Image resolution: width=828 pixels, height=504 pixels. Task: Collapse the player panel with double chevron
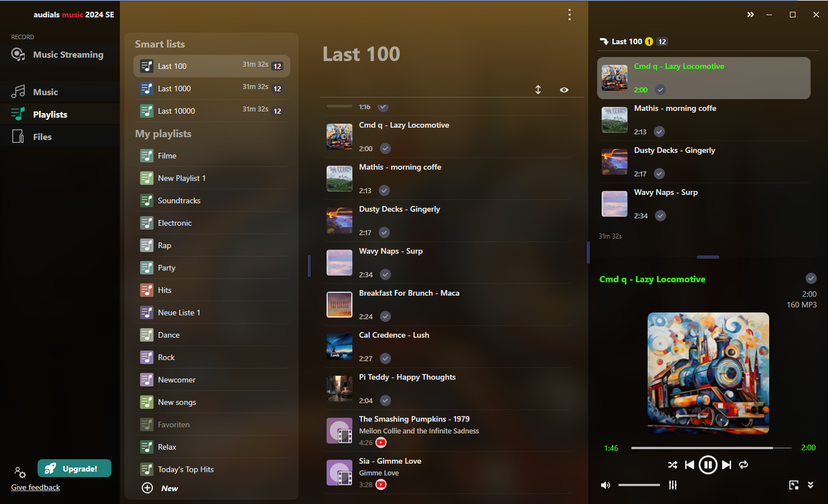point(750,15)
